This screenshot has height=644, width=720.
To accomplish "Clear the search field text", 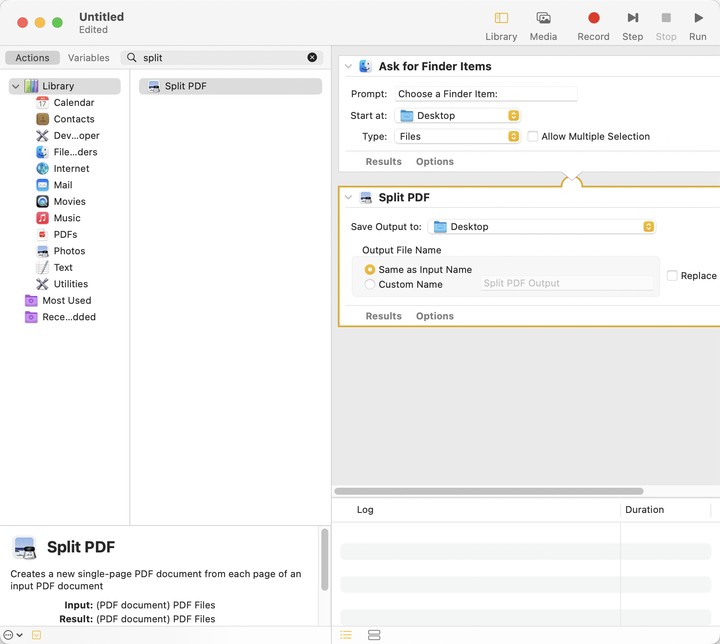I will coord(312,58).
